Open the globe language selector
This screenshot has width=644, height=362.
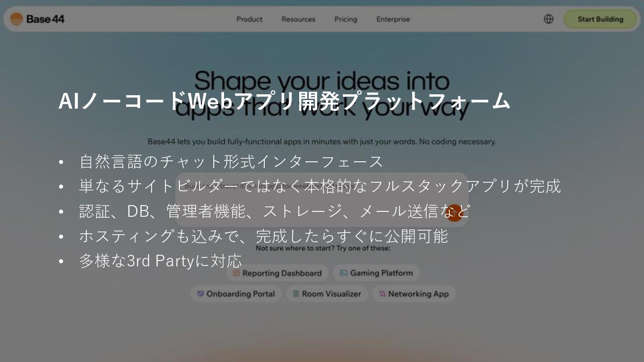pyautogui.click(x=549, y=19)
